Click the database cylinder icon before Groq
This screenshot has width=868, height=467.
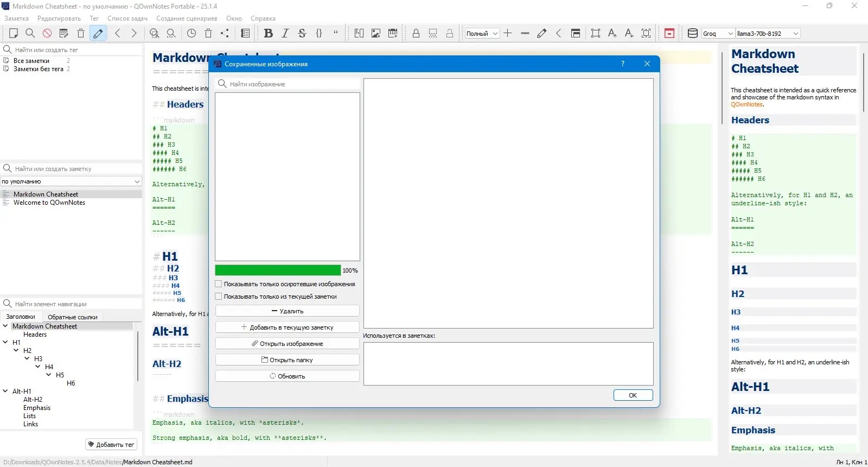[x=693, y=33]
